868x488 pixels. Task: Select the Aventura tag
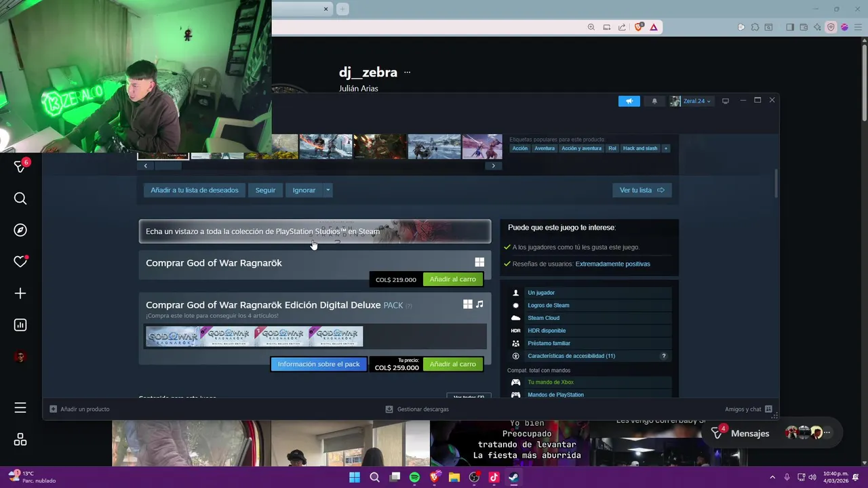tap(545, 148)
